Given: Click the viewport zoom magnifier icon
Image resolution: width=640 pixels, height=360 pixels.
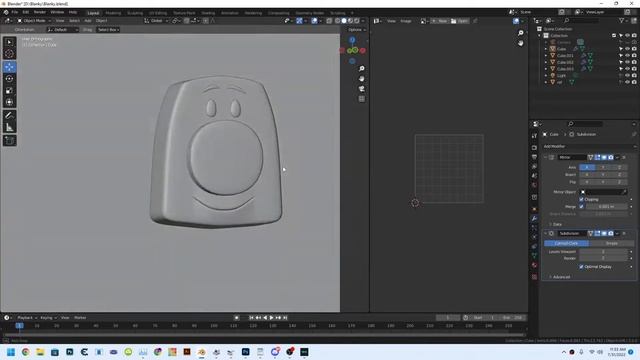Looking at the screenshot, I should click(362, 69).
